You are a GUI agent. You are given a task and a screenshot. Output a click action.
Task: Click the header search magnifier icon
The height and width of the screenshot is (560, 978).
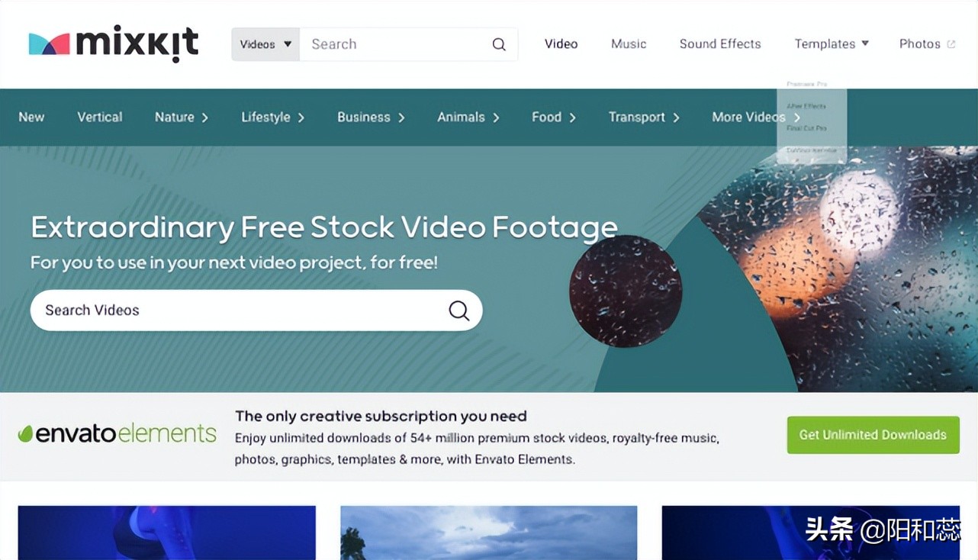(499, 44)
